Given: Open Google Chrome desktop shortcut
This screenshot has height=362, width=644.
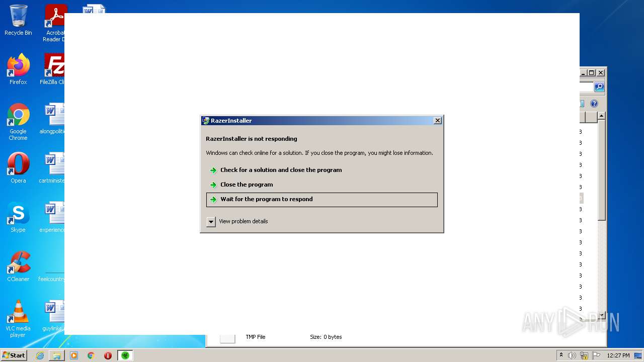Looking at the screenshot, I should click(x=18, y=122).
